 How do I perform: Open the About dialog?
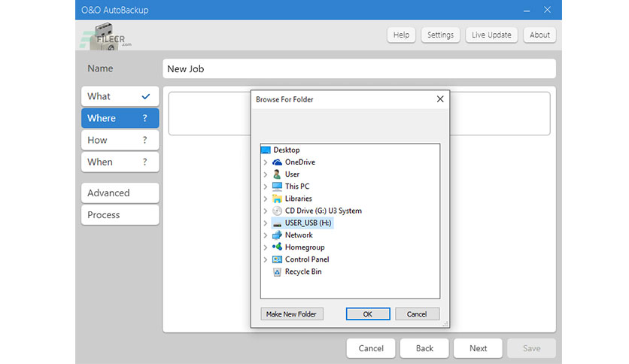[x=539, y=35]
